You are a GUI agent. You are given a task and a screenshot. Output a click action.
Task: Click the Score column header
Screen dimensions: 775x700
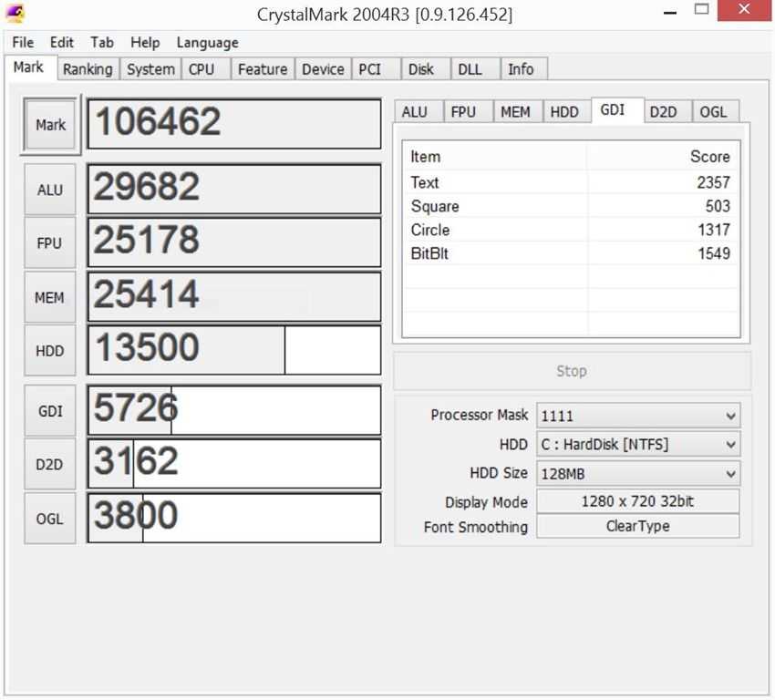pyautogui.click(x=663, y=157)
